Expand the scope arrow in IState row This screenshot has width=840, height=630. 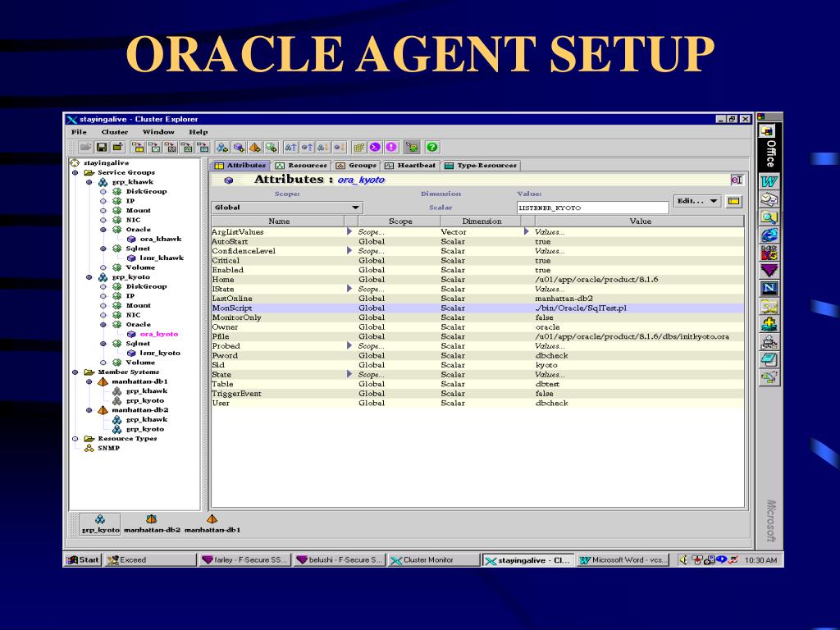(x=349, y=289)
